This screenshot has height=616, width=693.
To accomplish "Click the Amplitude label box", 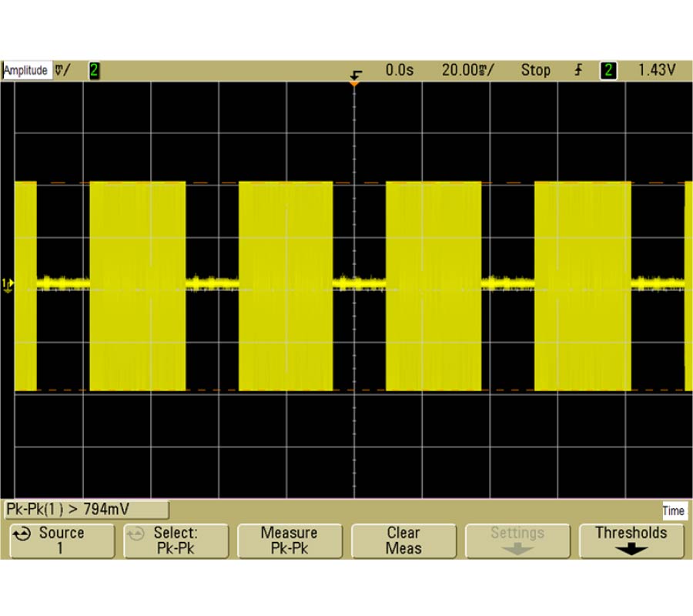I will (26, 70).
